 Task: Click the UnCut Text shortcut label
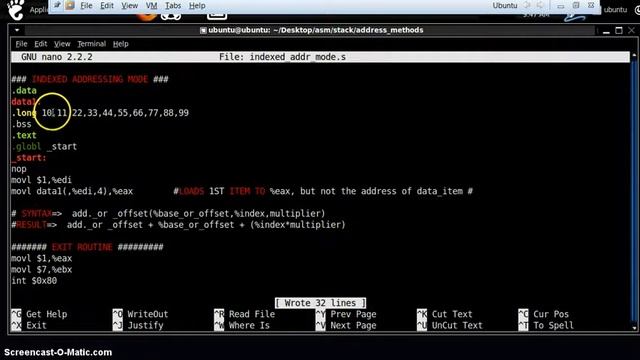[x=457, y=326]
